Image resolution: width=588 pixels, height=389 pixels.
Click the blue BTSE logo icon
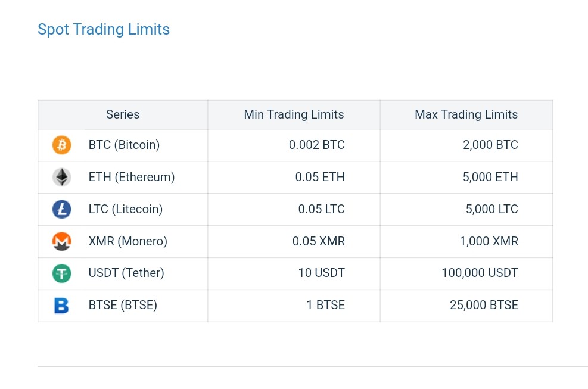click(61, 306)
